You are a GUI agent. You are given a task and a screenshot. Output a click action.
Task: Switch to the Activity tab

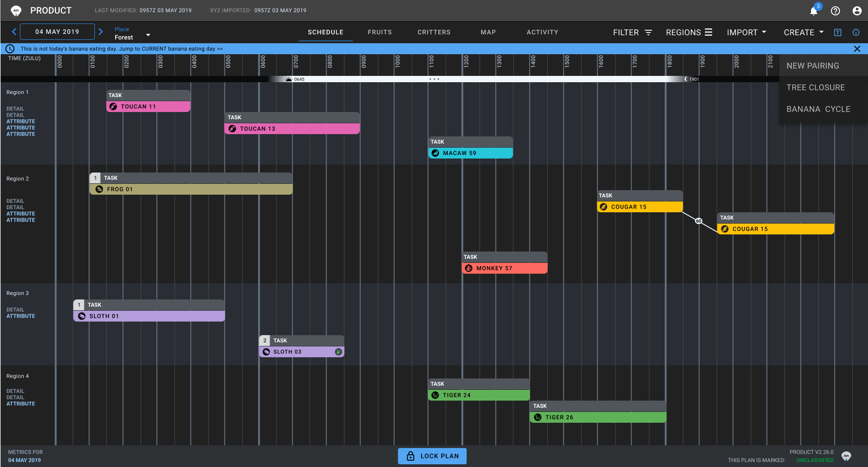click(542, 32)
